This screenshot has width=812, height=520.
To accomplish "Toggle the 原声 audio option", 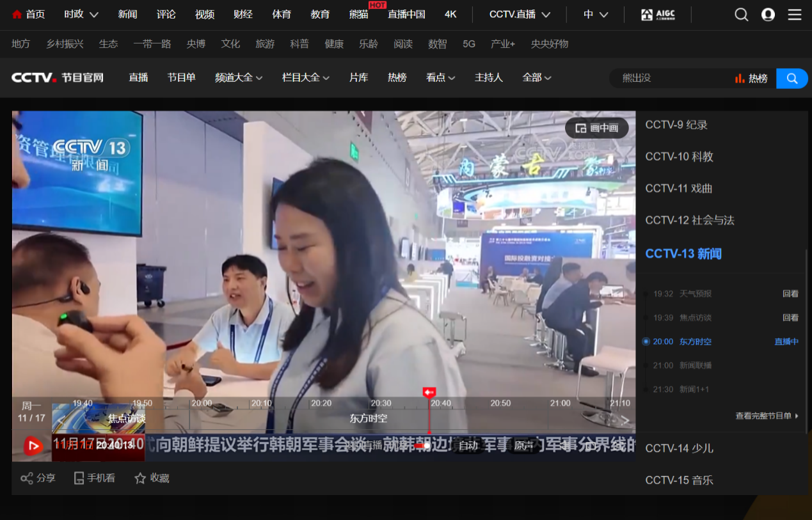I will click(x=523, y=446).
